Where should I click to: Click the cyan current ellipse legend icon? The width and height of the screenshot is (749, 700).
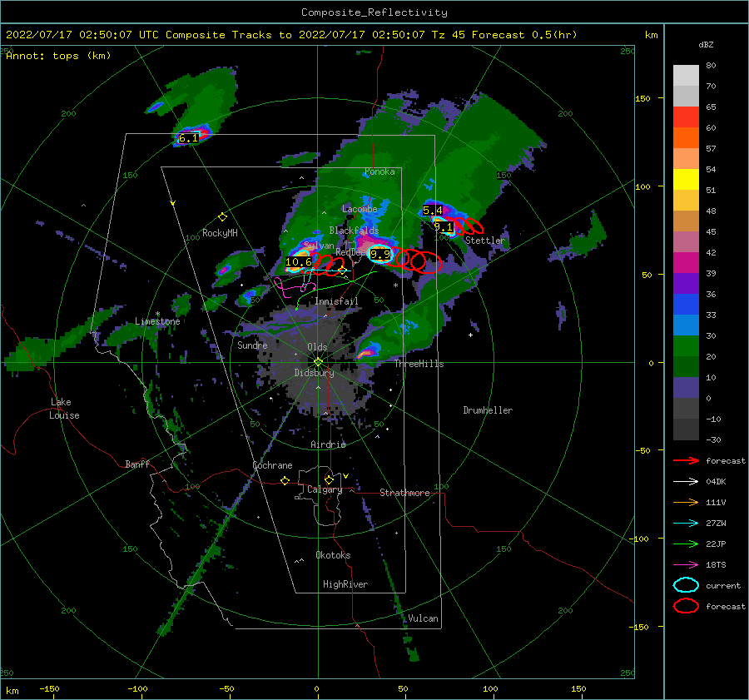click(686, 585)
